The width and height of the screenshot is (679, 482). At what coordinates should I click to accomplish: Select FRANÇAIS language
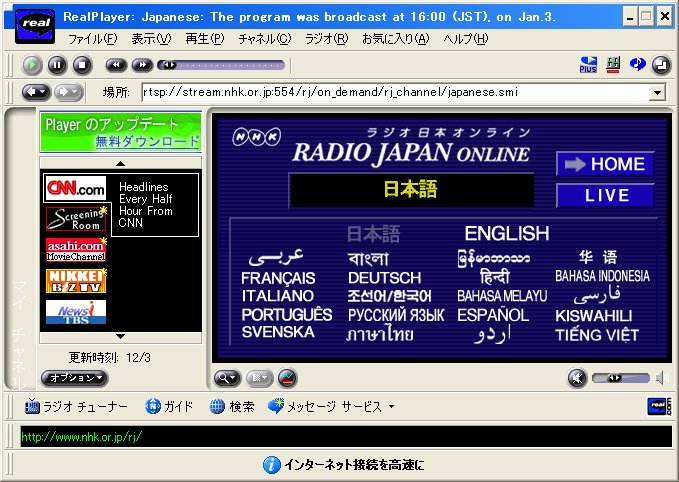tap(278, 278)
